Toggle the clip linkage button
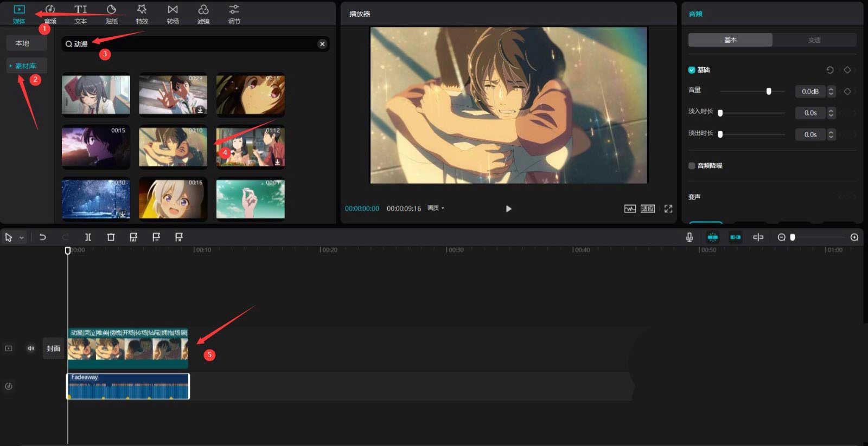 coord(736,237)
